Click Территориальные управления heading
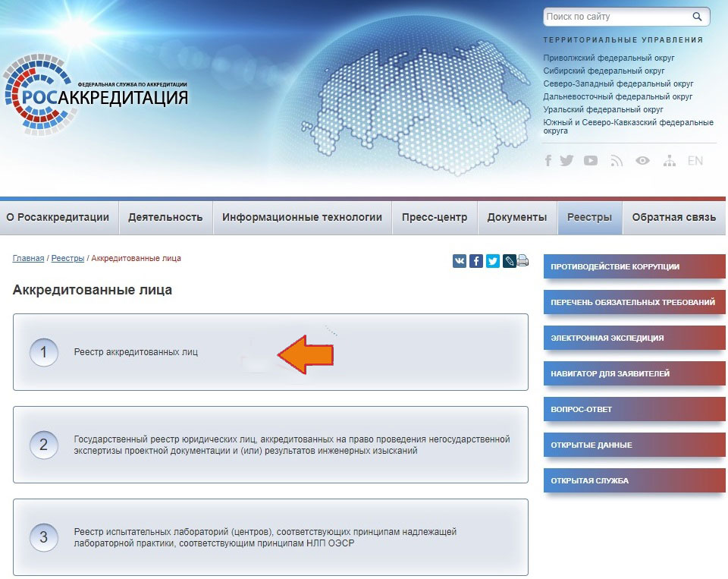The width and height of the screenshot is (728, 579). [x=623, y=40]
